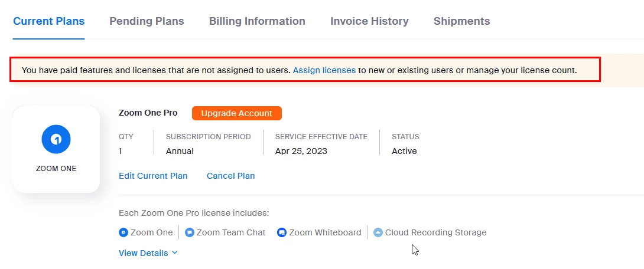The height and width of the screenshot is (269, 644).
Task: Expand View Details chevron arrow
Action: coord(175,253)
